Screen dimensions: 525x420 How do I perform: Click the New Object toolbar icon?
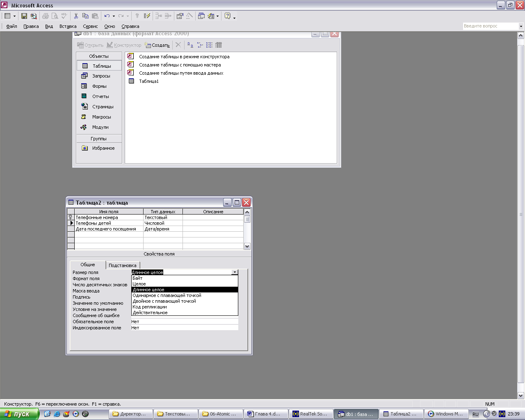(x=211, y=16)
